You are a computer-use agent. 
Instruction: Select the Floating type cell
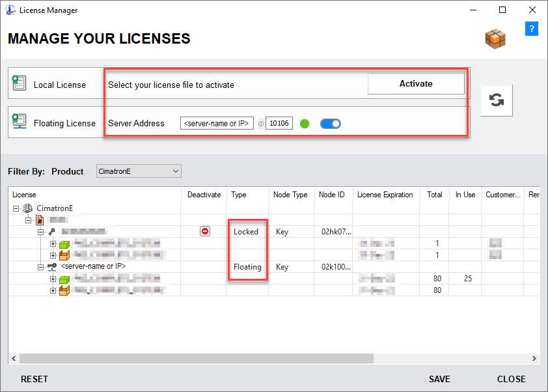click(247, 267)
